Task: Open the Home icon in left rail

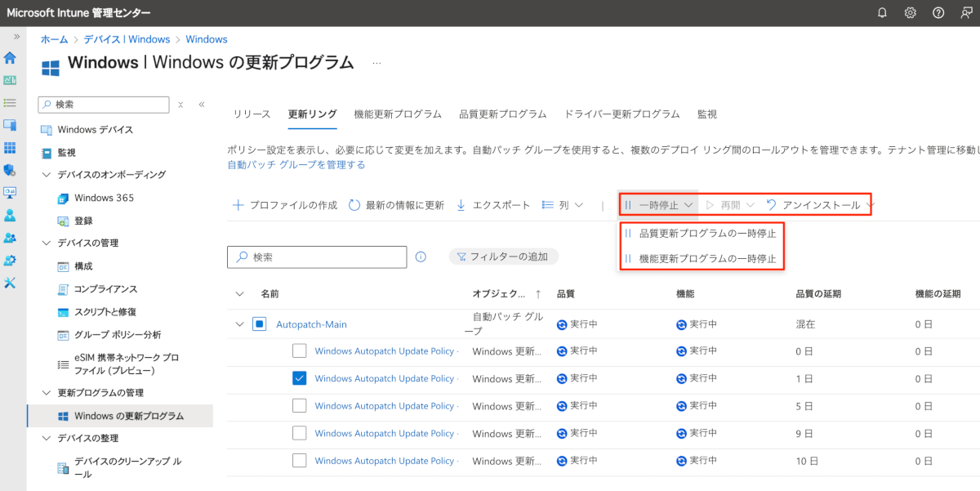Action: 10,58
